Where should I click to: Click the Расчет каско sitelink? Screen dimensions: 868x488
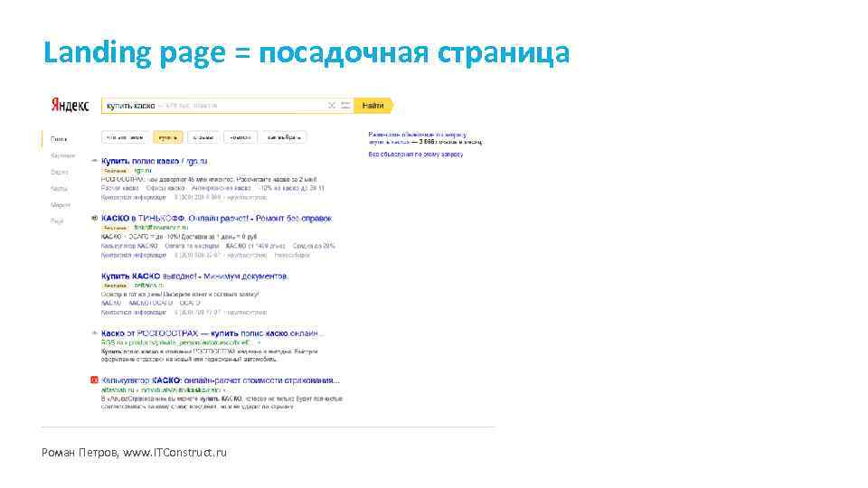point(120,188)
